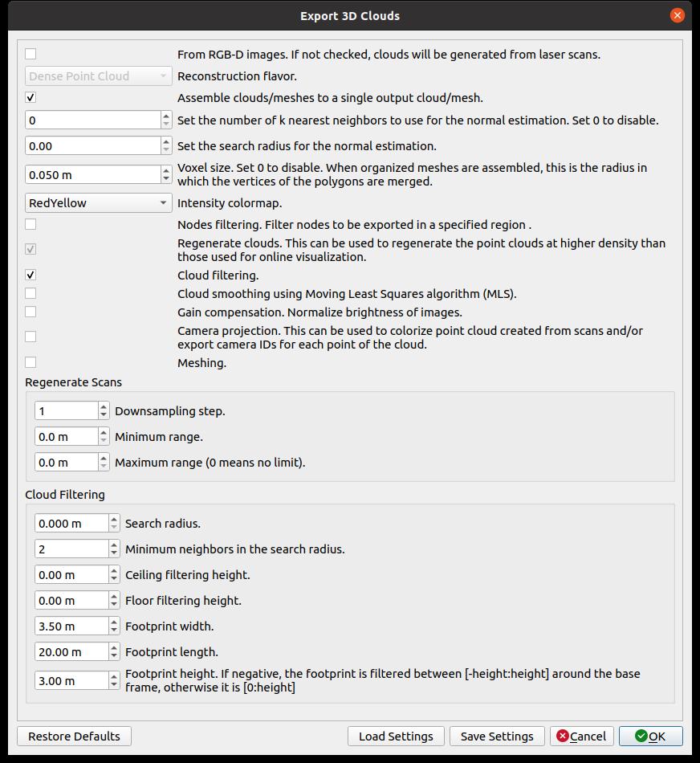Click the Restore Defaults button
This screenshot has width=700, height=763.
[74, 736]
